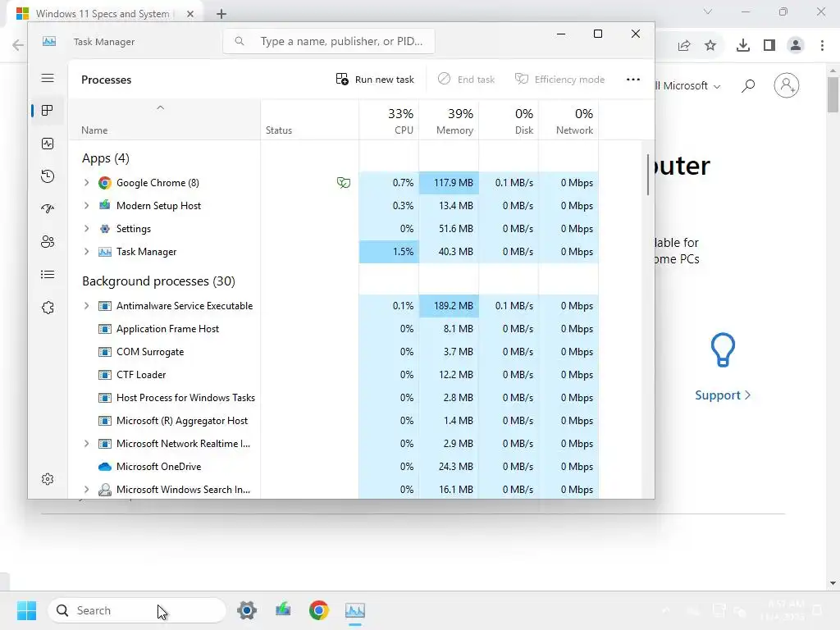Expand Microsoft Windows Search Indexer process
The height and width of the screenshot is (630, 840).
(86, 490)
